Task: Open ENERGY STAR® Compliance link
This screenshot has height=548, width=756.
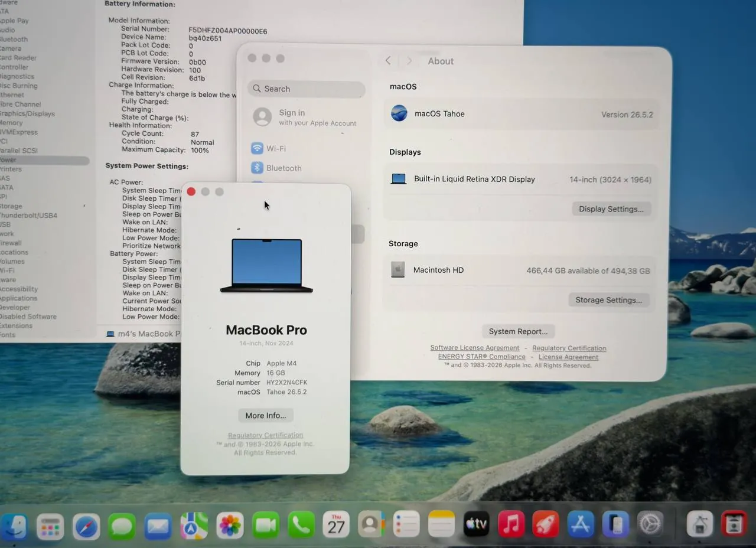Action: pyautogui.click(x=482, y=357)
